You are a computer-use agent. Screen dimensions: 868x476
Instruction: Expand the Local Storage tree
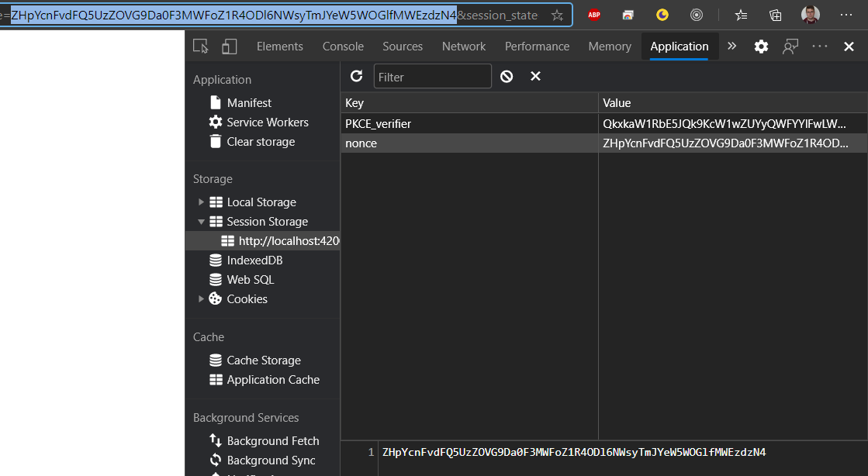pyautogui.click(x=201, y=202)
